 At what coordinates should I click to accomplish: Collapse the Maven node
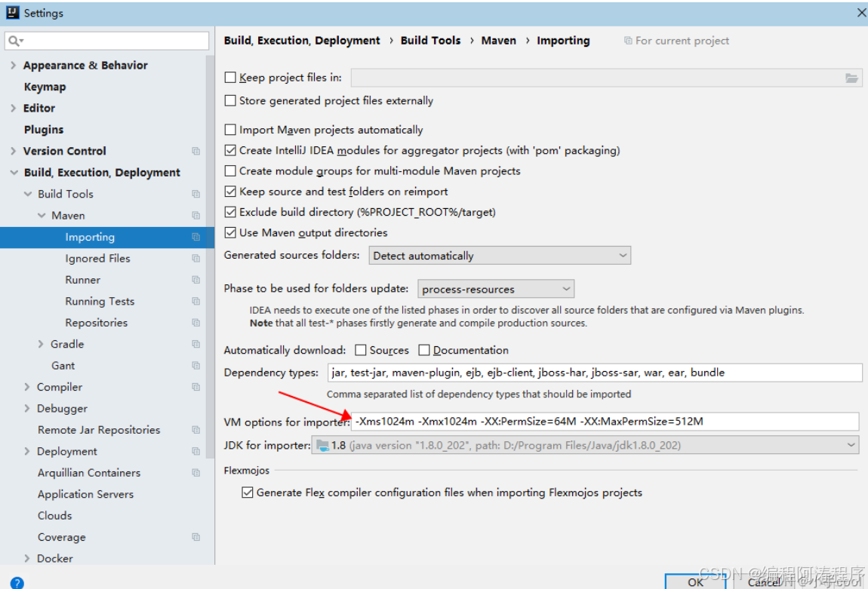pos(42,215)
